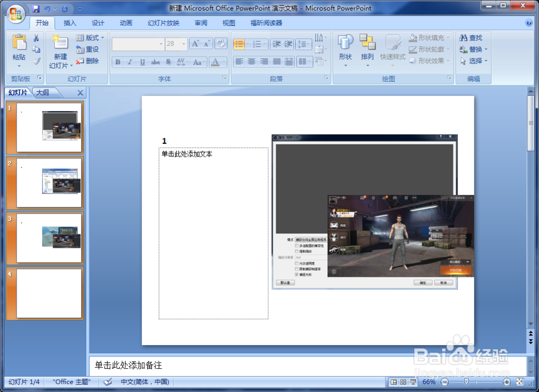Clear all formatting icon
The width and height of the screenshot is (539, 392).
(221, 44)
